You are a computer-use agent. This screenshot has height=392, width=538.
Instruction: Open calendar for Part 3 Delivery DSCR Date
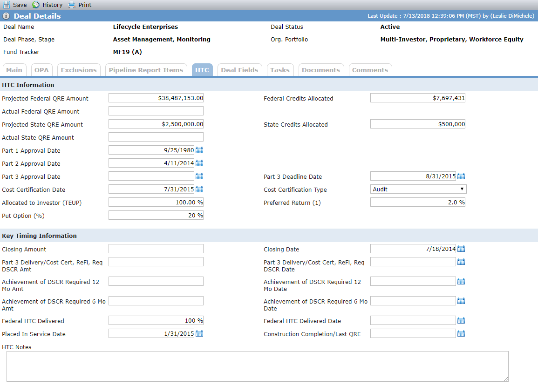click(x=461, y=262)
